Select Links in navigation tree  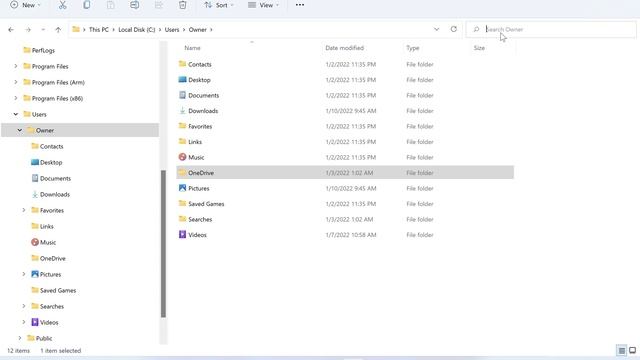point(42,226)
